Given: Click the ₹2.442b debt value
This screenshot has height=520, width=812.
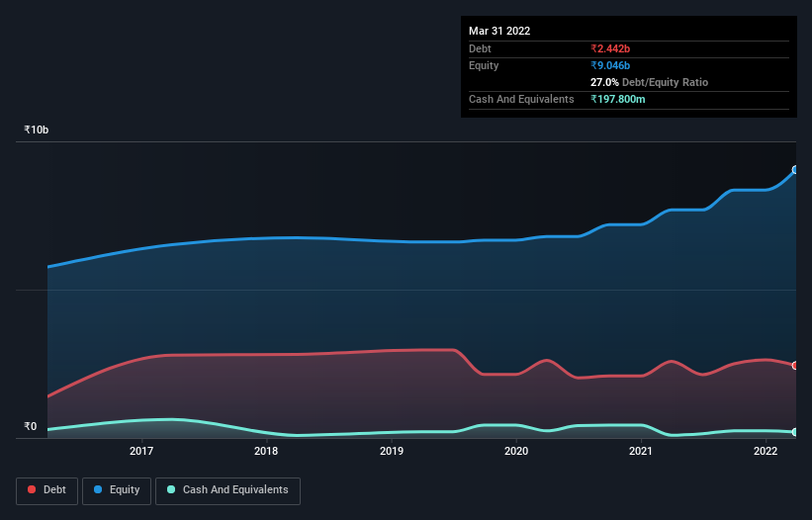Looking at the screenshot, I should click(610, 48).
